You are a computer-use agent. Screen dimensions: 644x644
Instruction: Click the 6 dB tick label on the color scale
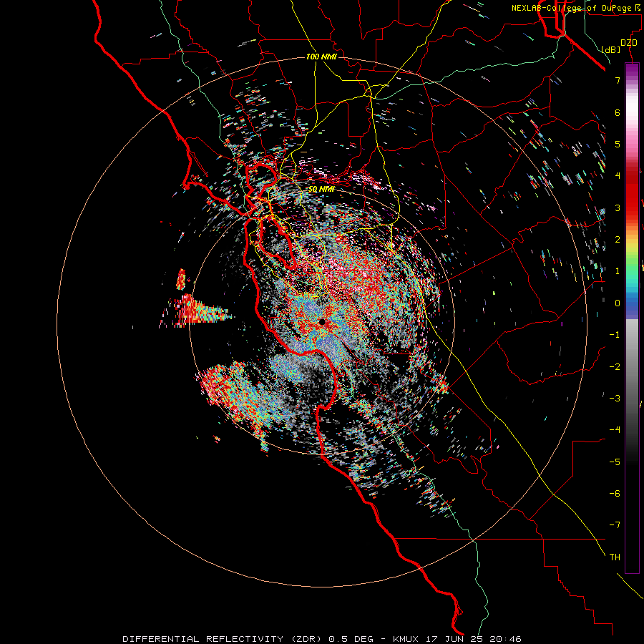(618, 112)
